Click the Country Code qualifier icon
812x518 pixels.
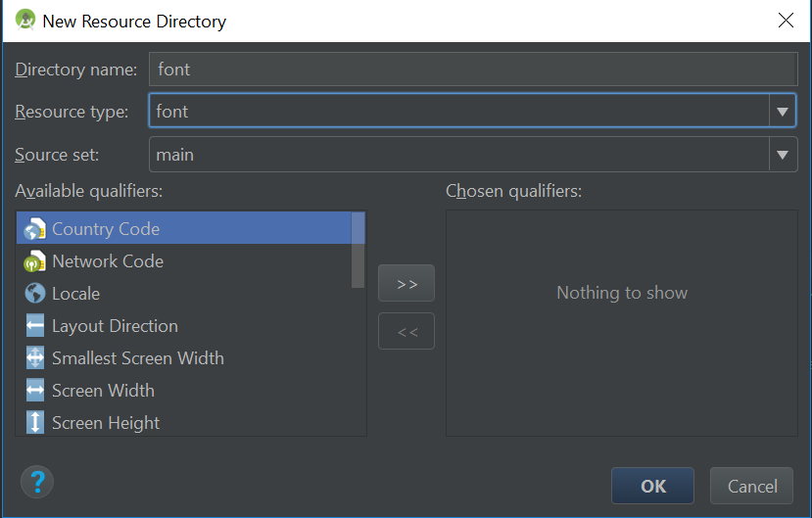[35, 229]
